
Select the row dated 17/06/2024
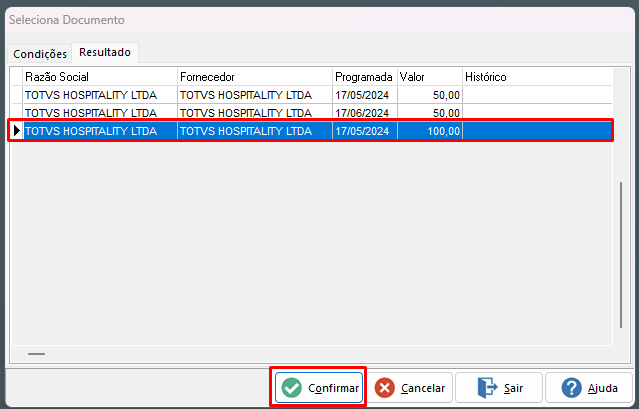(x=312, y=112)
